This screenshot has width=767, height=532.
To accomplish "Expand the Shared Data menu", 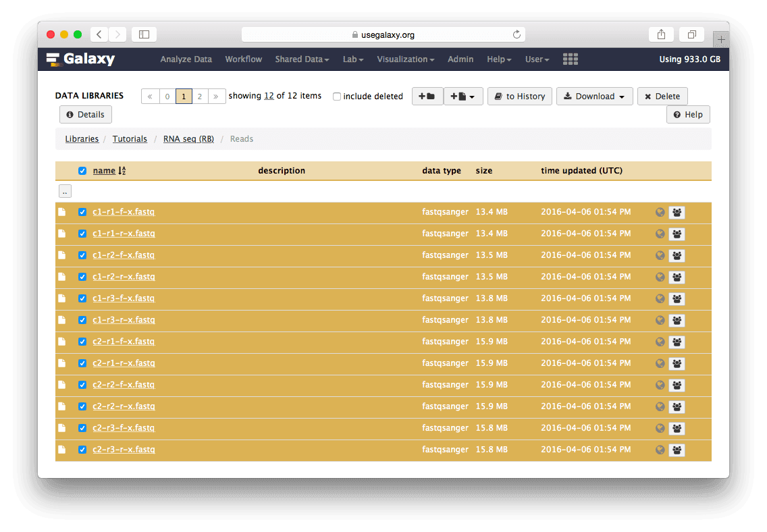I will pos(302,59).
